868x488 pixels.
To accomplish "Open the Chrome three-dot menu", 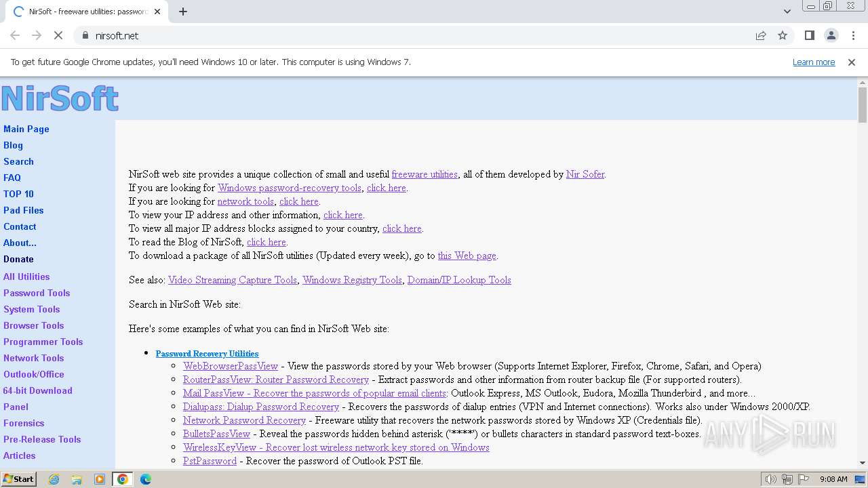I will pyautogui.click(x=853, y=35).
